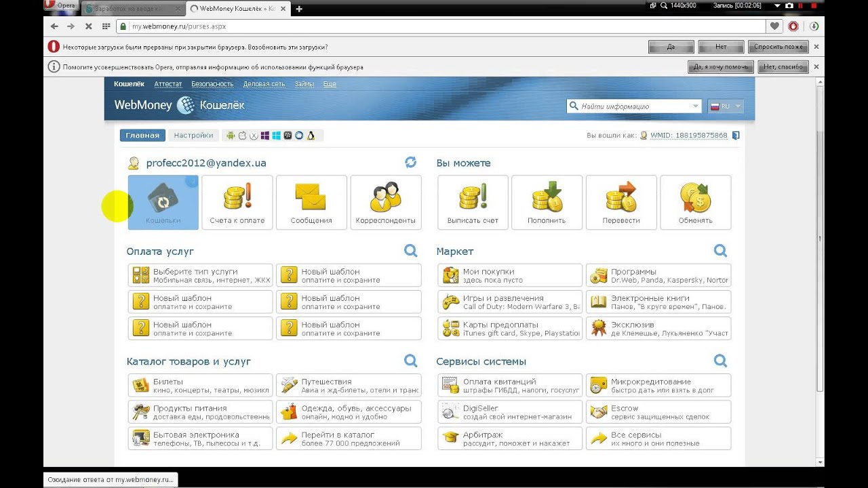
Task: Open the Кошелёк top menu item
Action: pyautogui.click(x=129, y=84)
